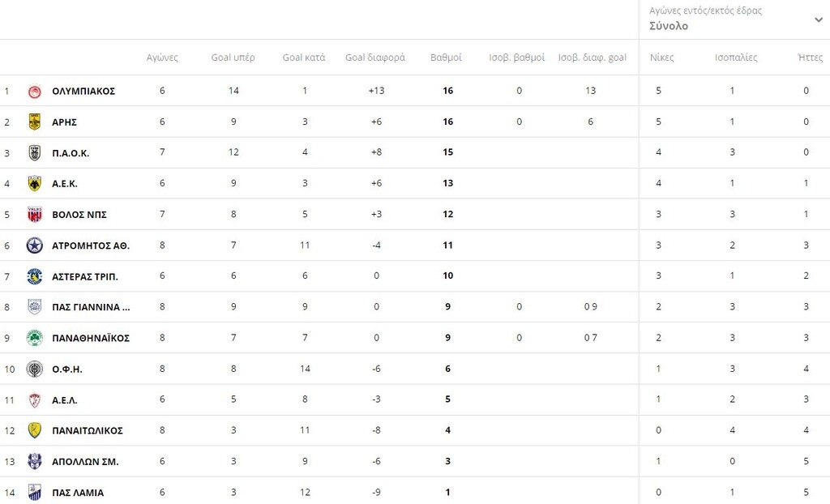Click the Atromitos star crest icon

pyautogui.click(x=34, y=246)
